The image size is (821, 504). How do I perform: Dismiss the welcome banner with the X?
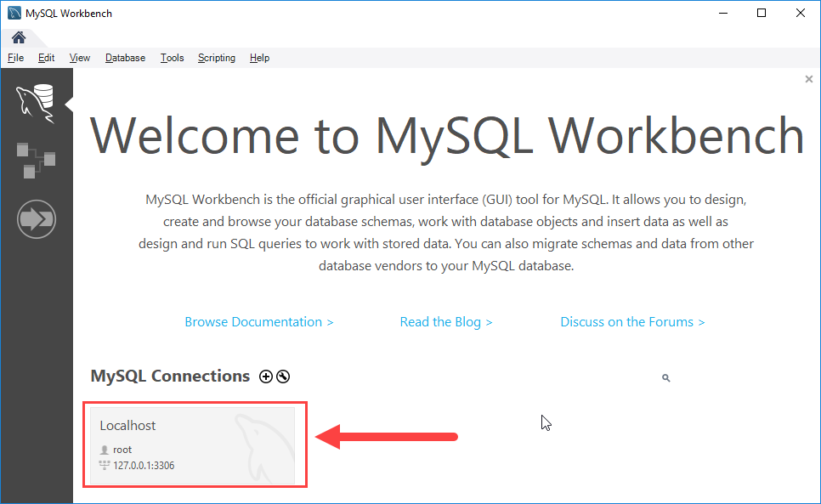coord(808,78)
